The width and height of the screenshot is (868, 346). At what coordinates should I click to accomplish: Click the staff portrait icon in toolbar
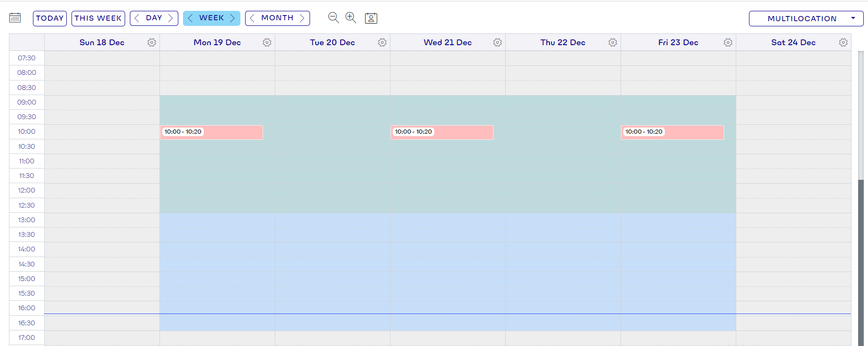point(371,18)
